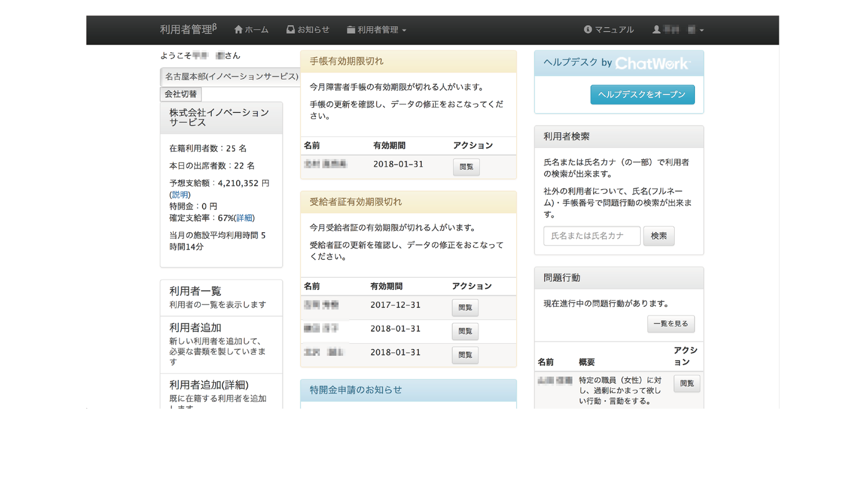
Task: Click the 特定の職員 problem description text
Action: (x=620, y=390)
